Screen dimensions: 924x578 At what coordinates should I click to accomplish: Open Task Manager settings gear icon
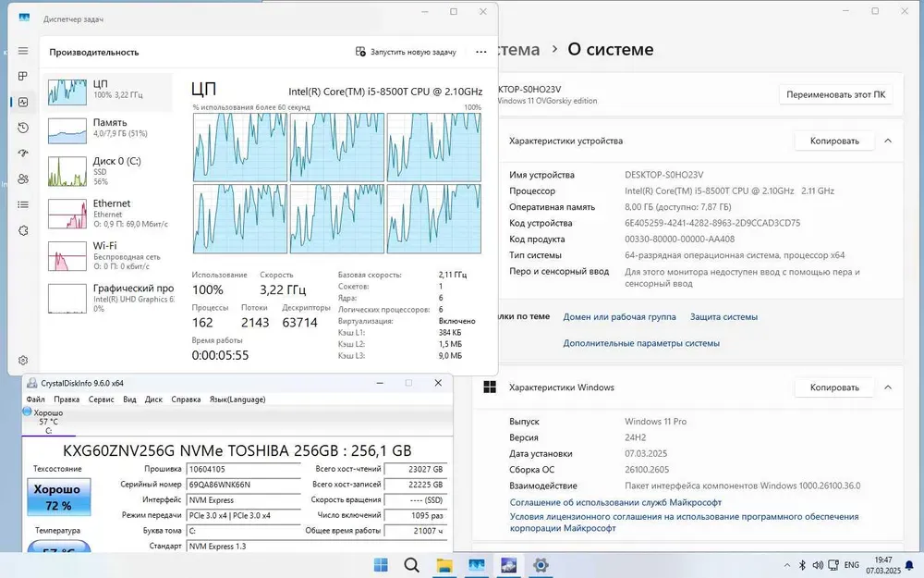click(23, 360)
